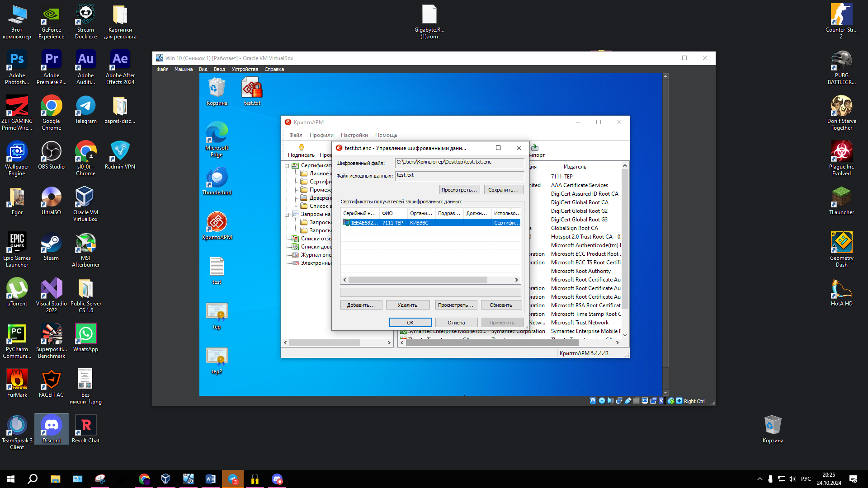This screenshot has height=488, width=868.
Task: Click Просмотреть button next to Удалить
Action: point(455,305)
